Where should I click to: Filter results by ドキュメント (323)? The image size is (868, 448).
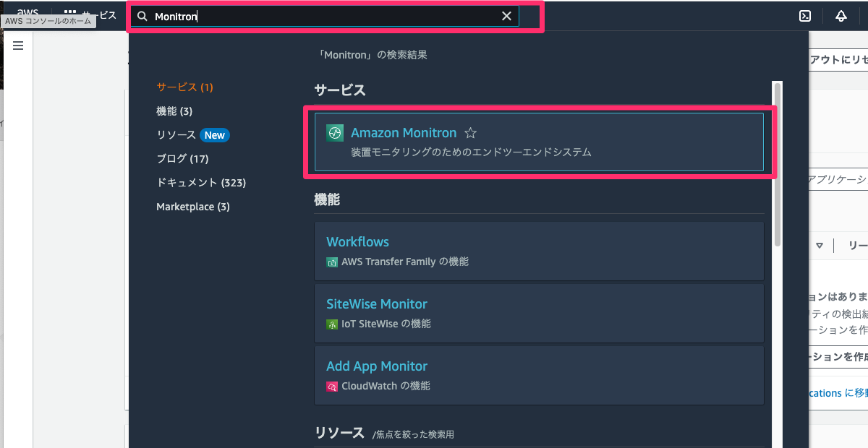click(201, 183)
